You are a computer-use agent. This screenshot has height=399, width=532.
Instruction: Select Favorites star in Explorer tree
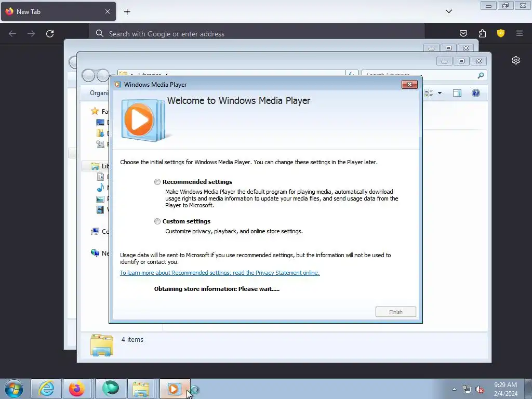click(95, 111)
